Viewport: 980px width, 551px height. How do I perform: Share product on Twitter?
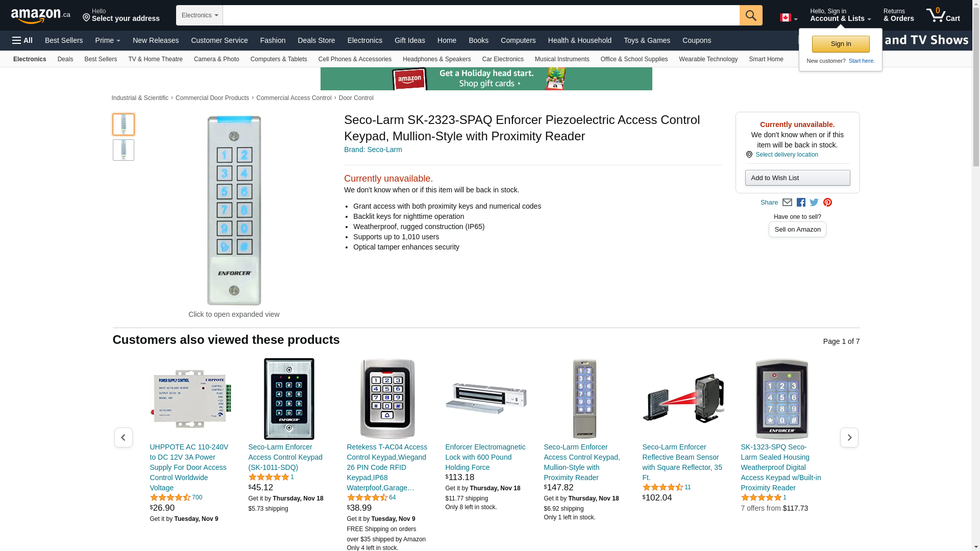click(814, 203)
